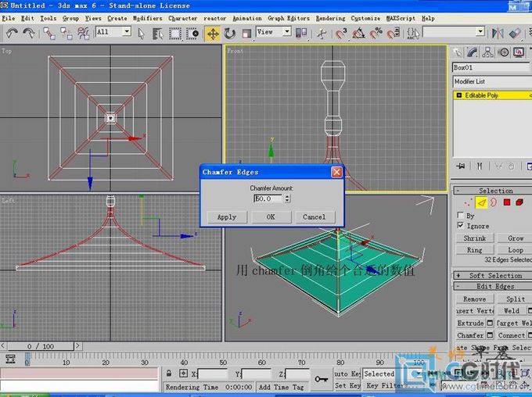The width and height of the screenshot is (532, 397).
Task: Select the Select and Link tool
Action: pos(49,34)
